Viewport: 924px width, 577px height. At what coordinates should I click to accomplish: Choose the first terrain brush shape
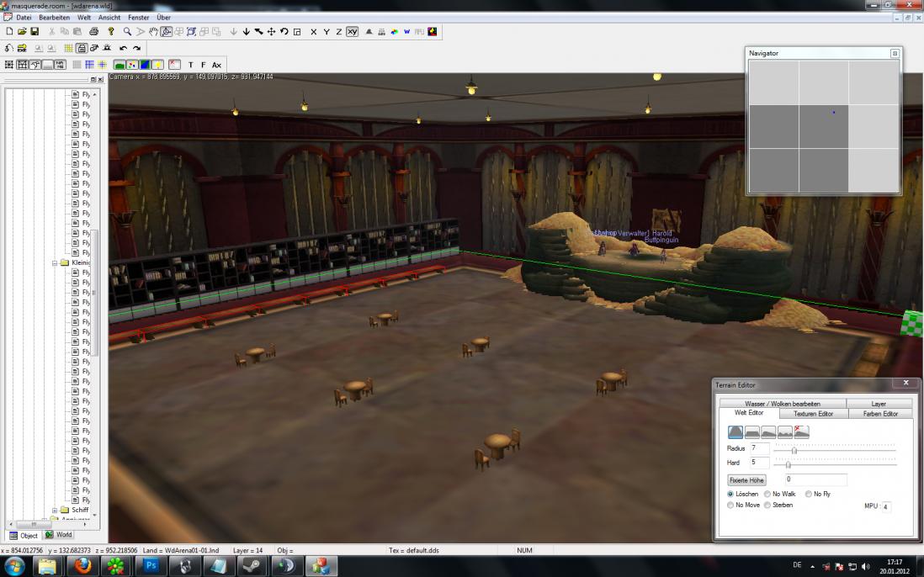735,432
